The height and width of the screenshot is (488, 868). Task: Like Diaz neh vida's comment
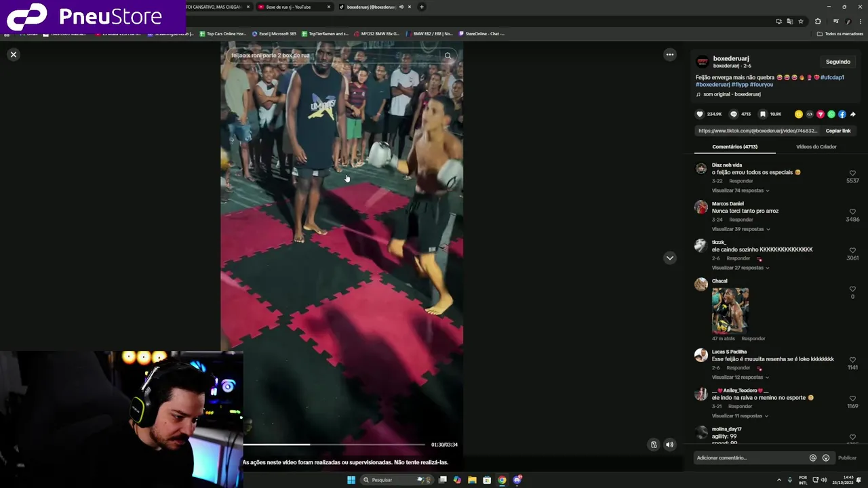pos(852,173)
